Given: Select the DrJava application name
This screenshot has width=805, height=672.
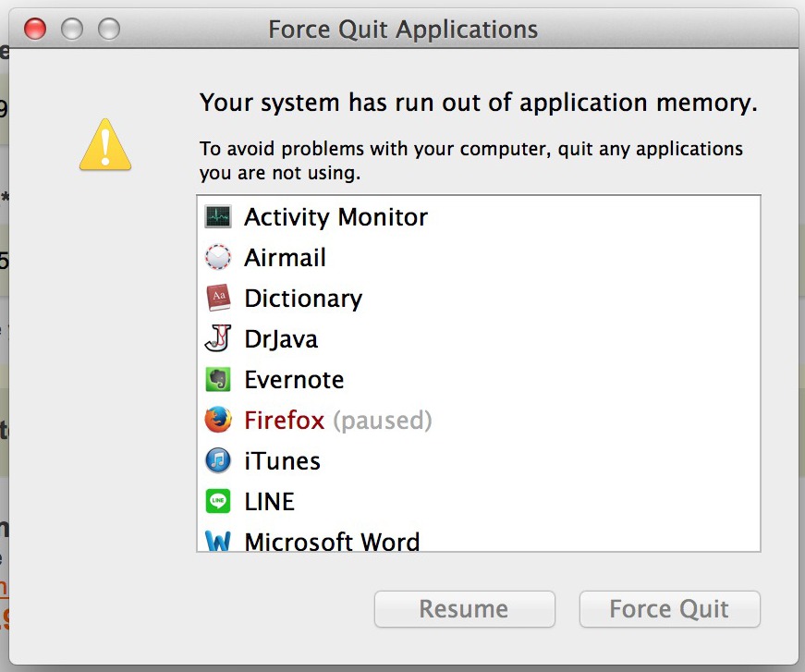Looking at the screenshot, I should [281, 339].
